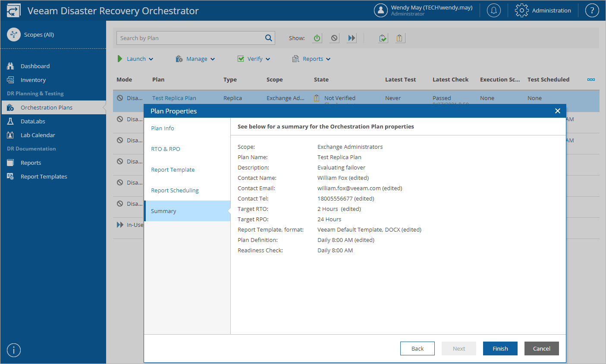Image resolution: width=606 pixels, height=364 pixels.
Task: Click '18005556677 (edited)' contact tel value
Action: tap(346, 198)
